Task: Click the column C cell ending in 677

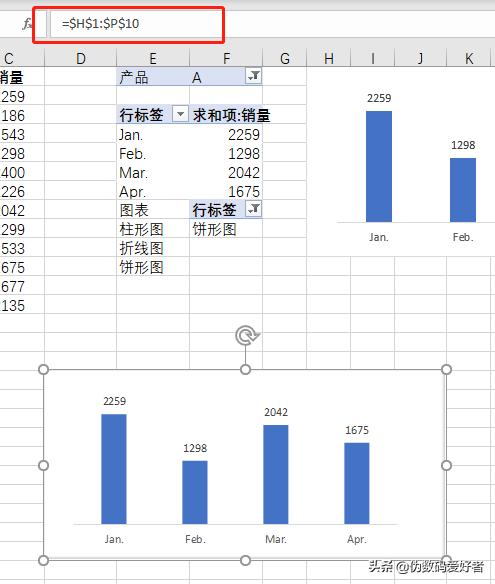Action: click(22, 286)
